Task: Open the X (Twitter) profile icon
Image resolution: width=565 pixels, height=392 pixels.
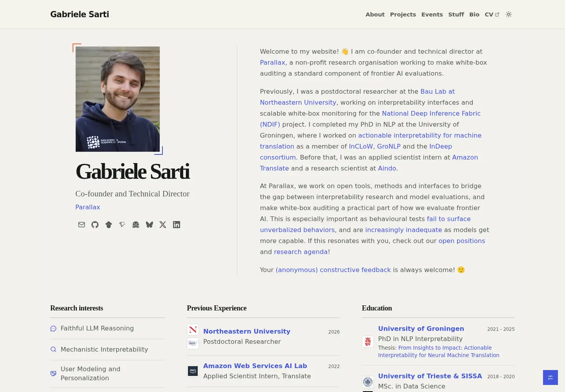Action: tap(163, 225)
